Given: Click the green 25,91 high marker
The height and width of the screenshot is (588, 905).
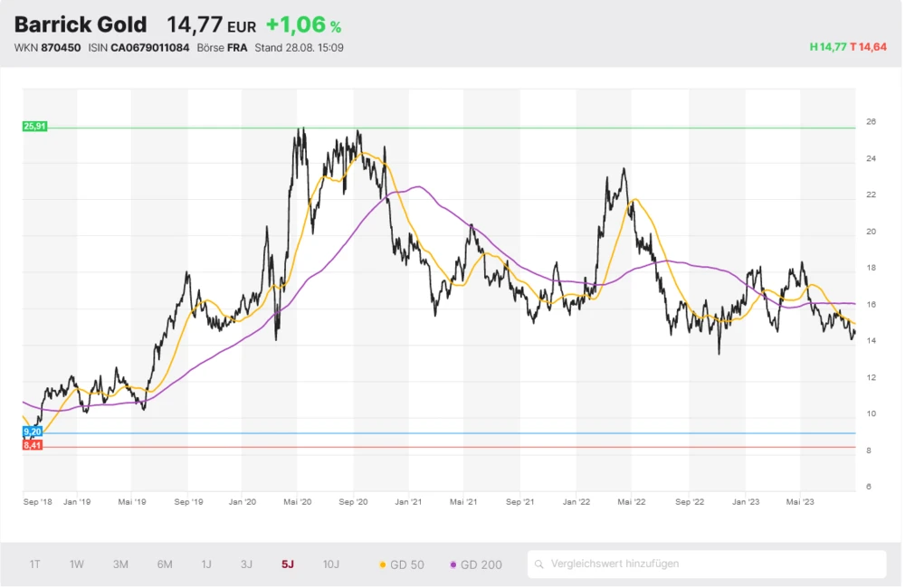Looking at the screenshot, I should coord(34,127).
